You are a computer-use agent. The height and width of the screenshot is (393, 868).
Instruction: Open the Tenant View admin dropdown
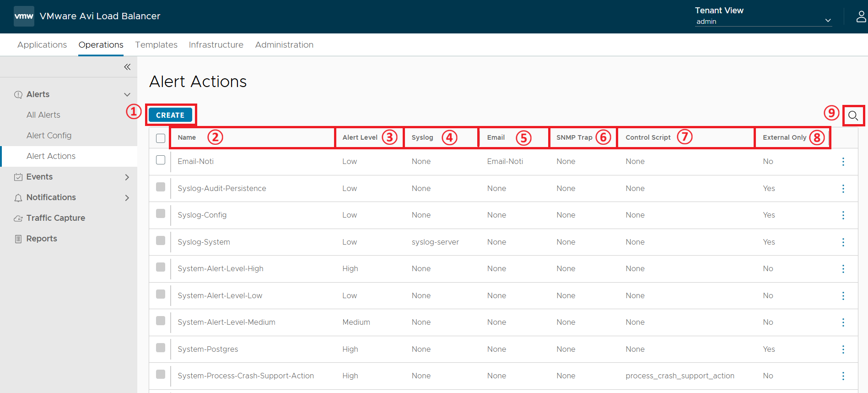[x=763, y=21]
